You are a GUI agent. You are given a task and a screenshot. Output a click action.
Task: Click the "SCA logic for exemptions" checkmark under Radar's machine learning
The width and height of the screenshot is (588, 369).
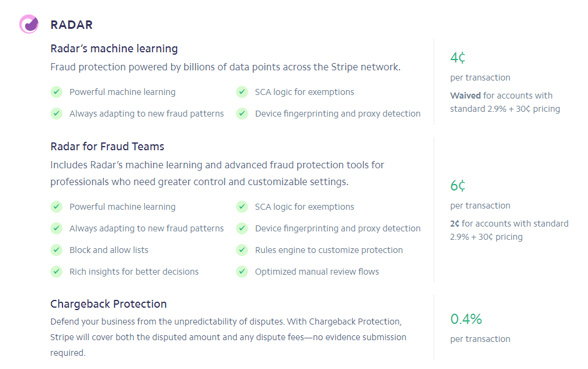(x=242, y=92)
